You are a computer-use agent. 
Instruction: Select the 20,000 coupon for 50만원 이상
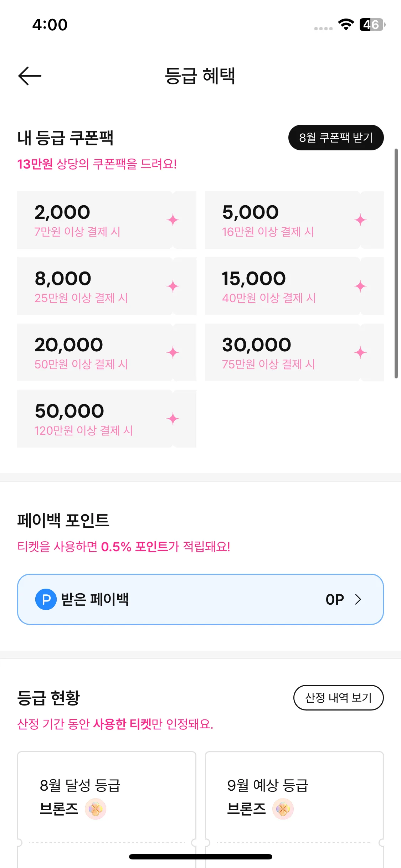pyautogui.click(x=107, y=352)
